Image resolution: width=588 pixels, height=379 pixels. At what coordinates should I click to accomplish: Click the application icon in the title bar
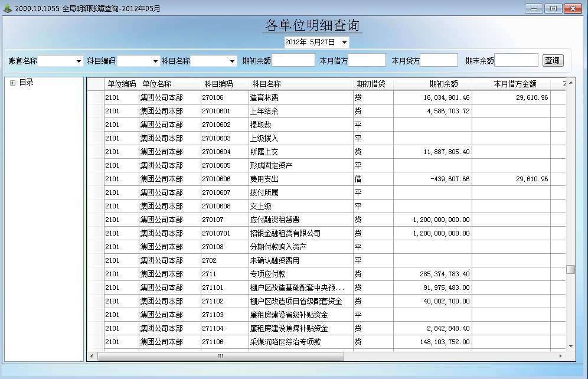7,9
